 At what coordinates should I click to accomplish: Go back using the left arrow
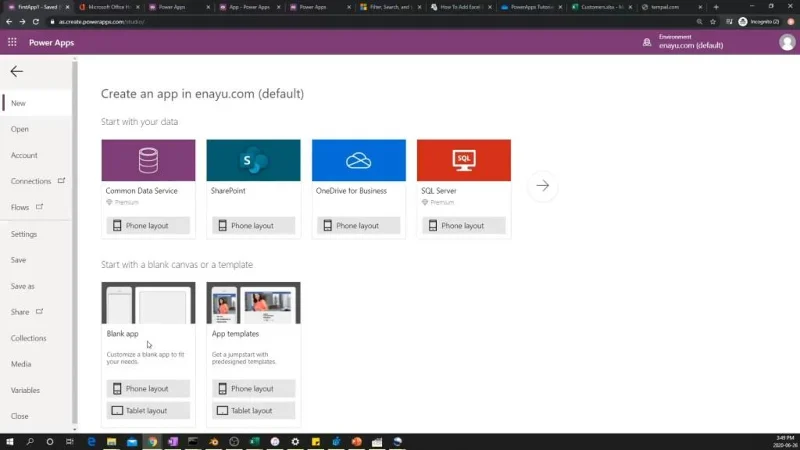point(16,71)
